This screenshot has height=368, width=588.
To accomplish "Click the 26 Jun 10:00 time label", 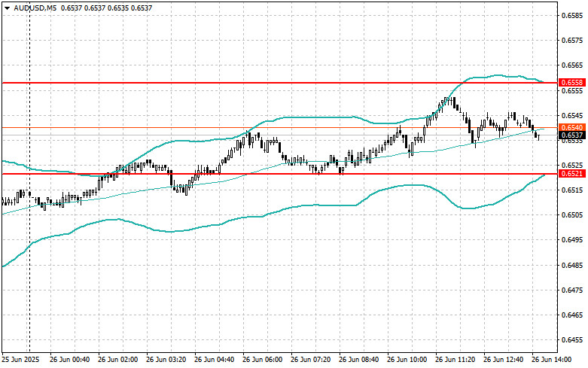I will pyautogui.click(x=407, y=360).
